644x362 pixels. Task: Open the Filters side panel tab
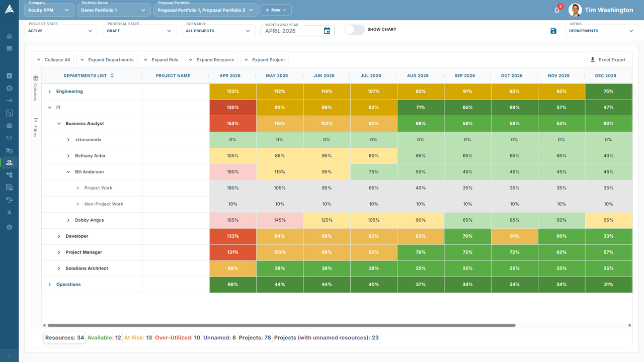pyautogui.click(x=36, y=128)
